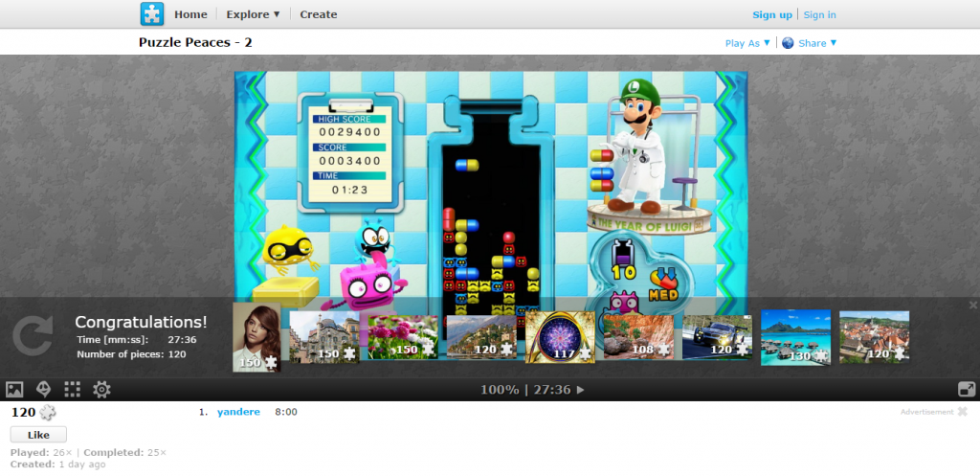Click the Completed: 25× statistic
Viewport: 980px width, 476px height.
click(125, 452)
